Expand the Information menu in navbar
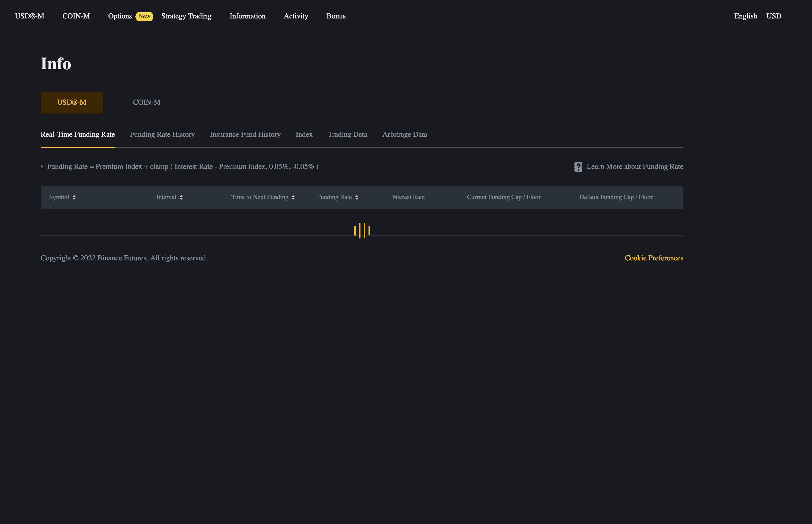The image size is (812, 524). (x=247, y=16)
